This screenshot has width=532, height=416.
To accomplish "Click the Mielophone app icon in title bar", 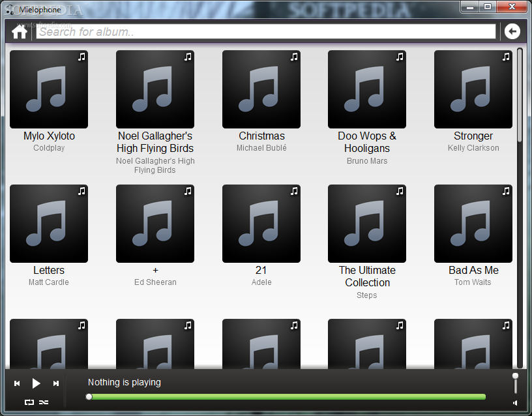I will (x=10, y=10).
